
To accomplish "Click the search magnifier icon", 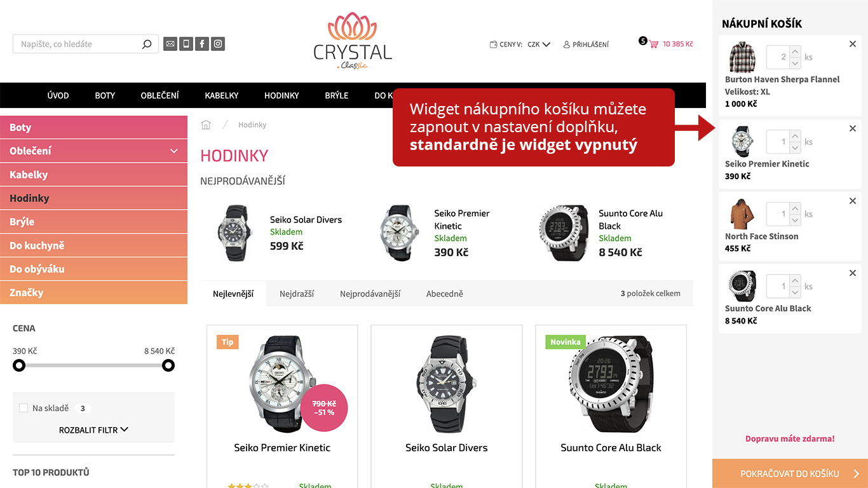I will coord(147,44).
